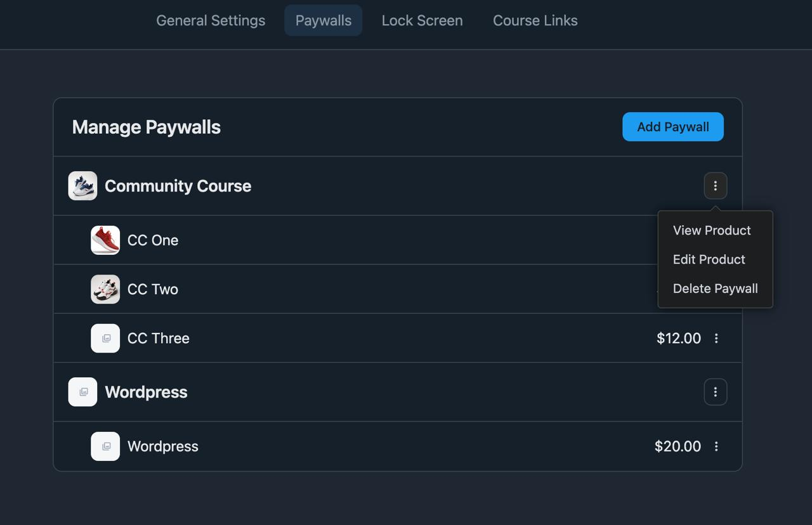Open the options menu for the $20.00 Wordpress product

pyautogui.click(x=716, y=446)
